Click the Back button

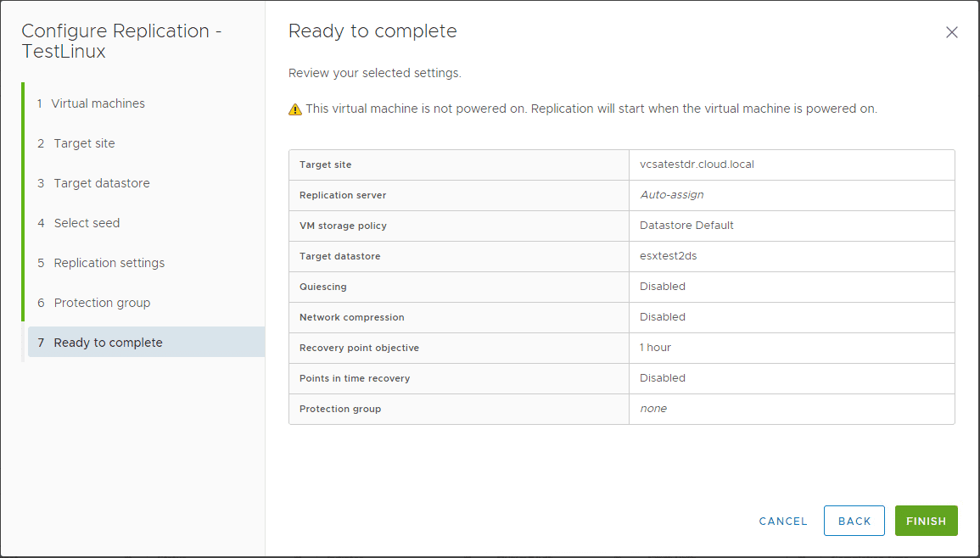click(854, 521)
